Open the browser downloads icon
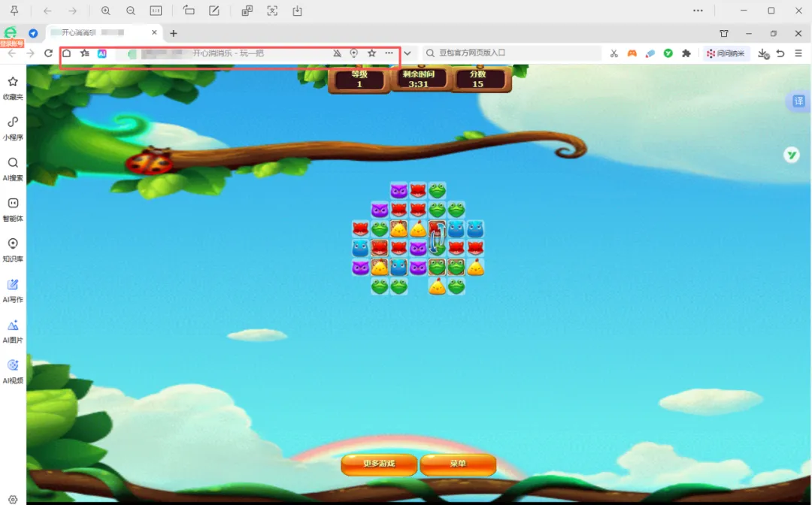This screenshot has width=812, height=505. pyautogui.click(x=763, y=53)
